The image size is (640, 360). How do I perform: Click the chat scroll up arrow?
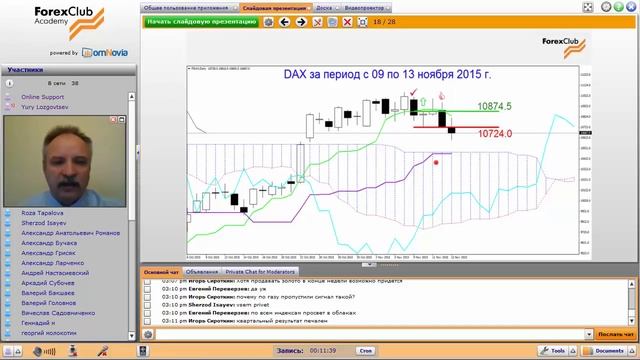pyautogui.click(x=631, y=283)
